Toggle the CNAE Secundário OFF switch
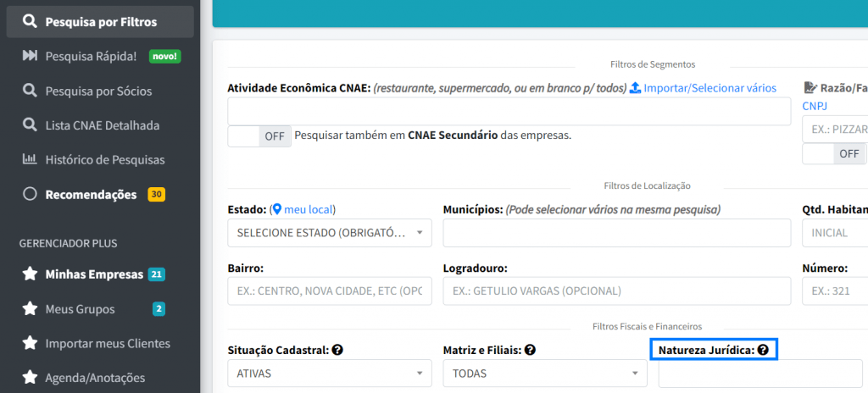 tap(259, 136)
